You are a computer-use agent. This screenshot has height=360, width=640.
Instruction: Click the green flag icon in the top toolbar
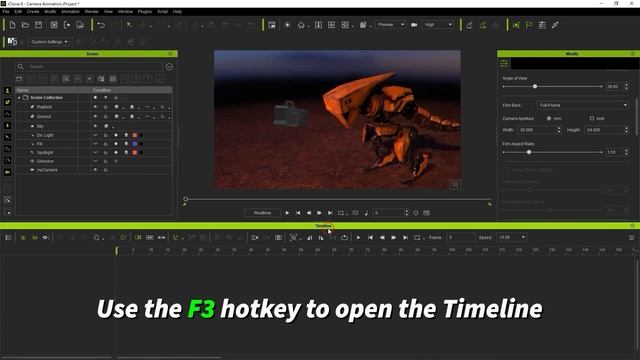[529, 25]
